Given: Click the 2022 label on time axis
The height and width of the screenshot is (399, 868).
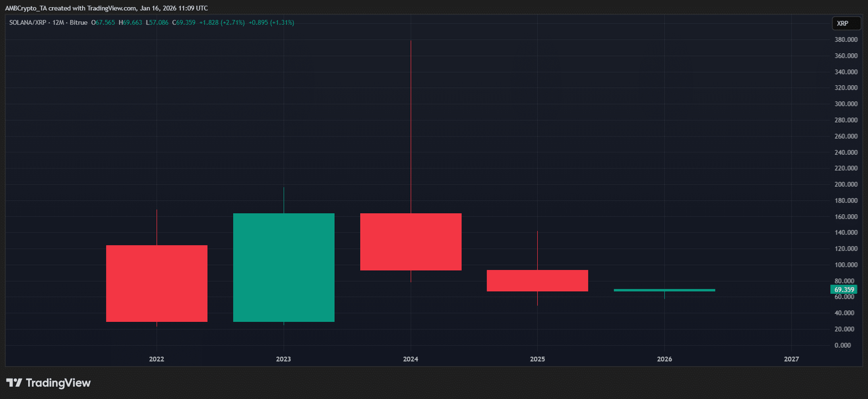Looking at the screenshot, I should tap(156, 359).
